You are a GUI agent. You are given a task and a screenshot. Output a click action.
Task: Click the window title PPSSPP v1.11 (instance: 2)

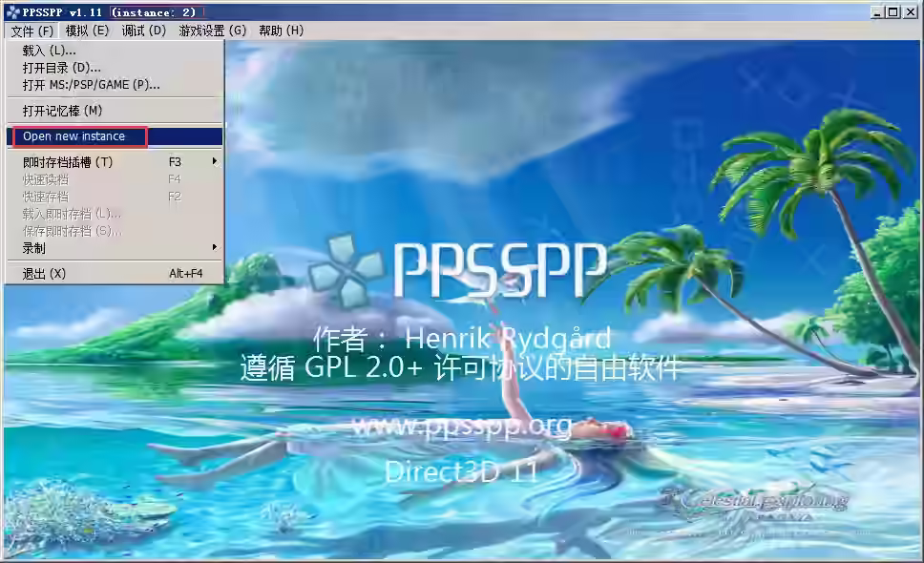[109, 11]
